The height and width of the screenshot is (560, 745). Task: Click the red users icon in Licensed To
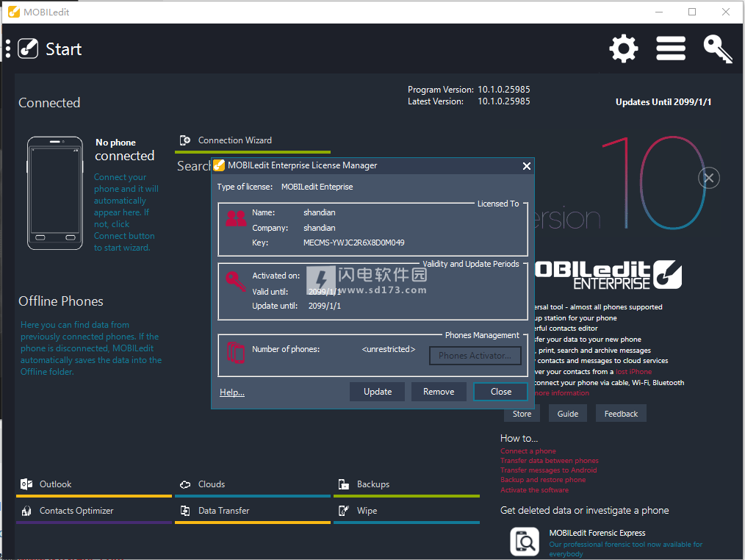pyautogui.click(x=236, y=218)
